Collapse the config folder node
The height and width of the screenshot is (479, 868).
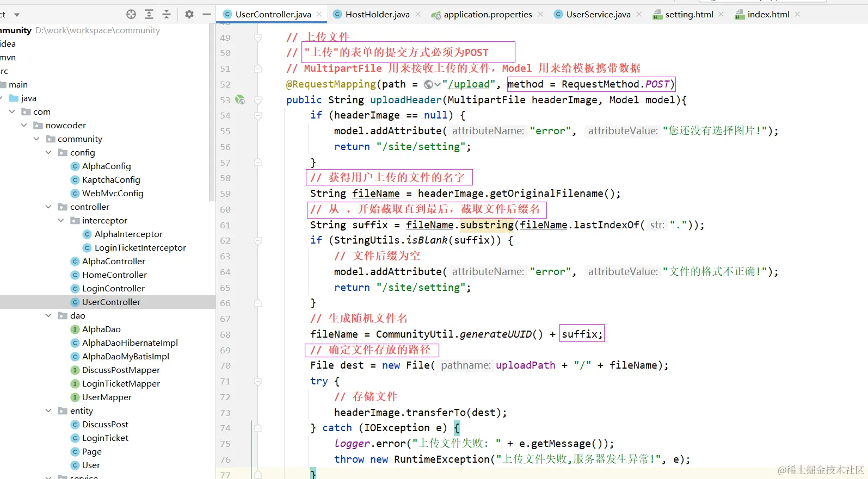pos(48,152)
